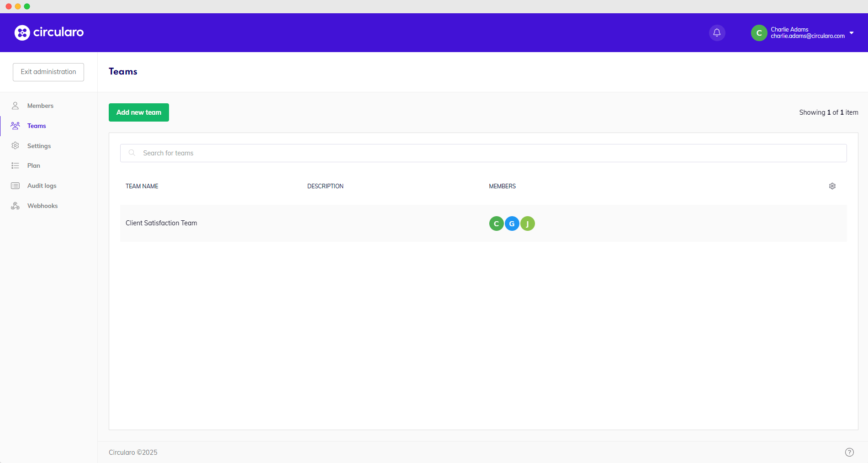Open the help question mark icon
The width and height of the screenshot is (868, 463).
pyautogui.click(x=849, y=452)
